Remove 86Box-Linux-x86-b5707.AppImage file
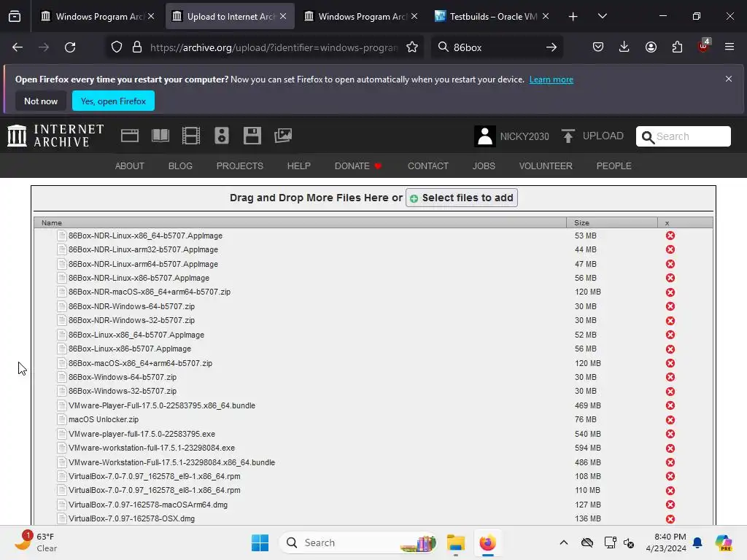The image size is (747, 560). (x=670, y=349)
